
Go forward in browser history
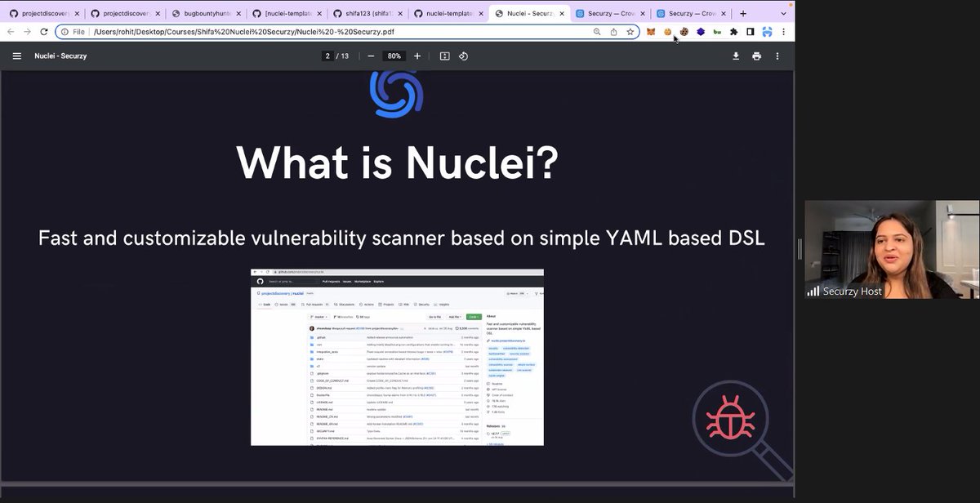point(28,32)
